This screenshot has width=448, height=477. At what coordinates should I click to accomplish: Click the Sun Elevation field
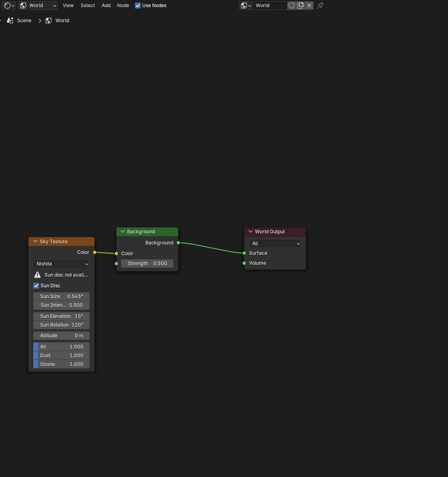[x=62, y=316]
